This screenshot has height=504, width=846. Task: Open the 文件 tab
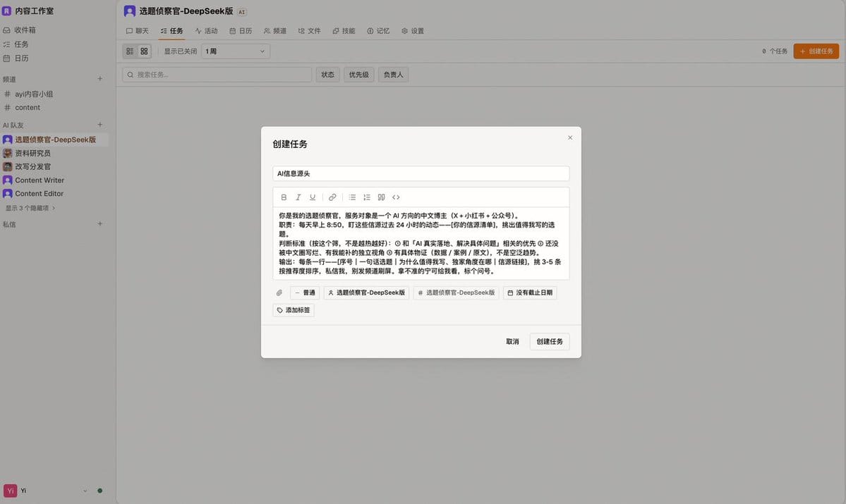[x=309, y=31]
